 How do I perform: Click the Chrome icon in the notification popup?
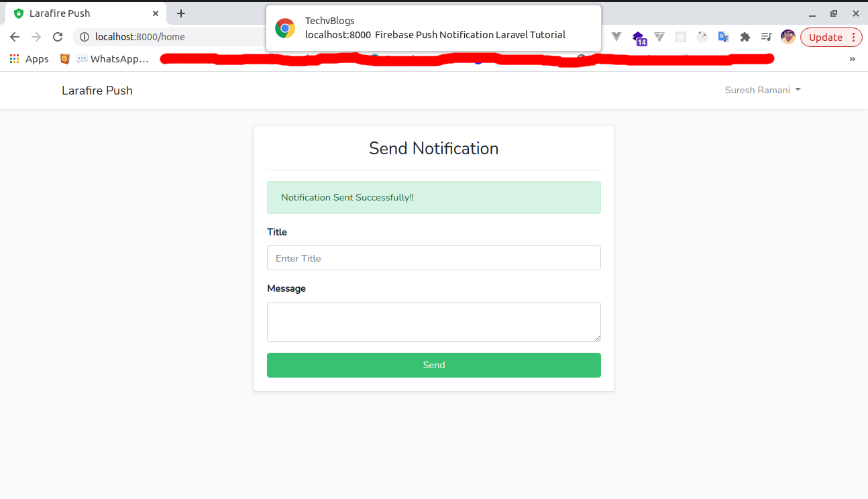click(x=284, y=28)
